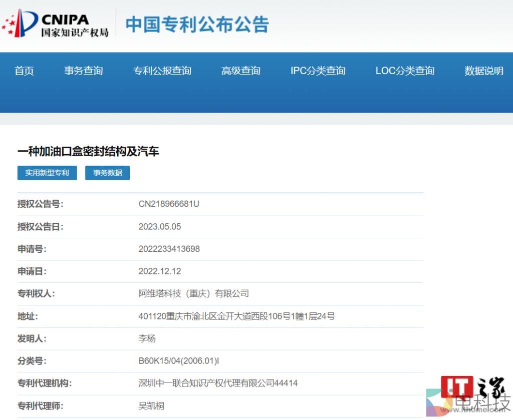
Task: Click the 实用新型专利 button
Action: click(x=47, y=173)
